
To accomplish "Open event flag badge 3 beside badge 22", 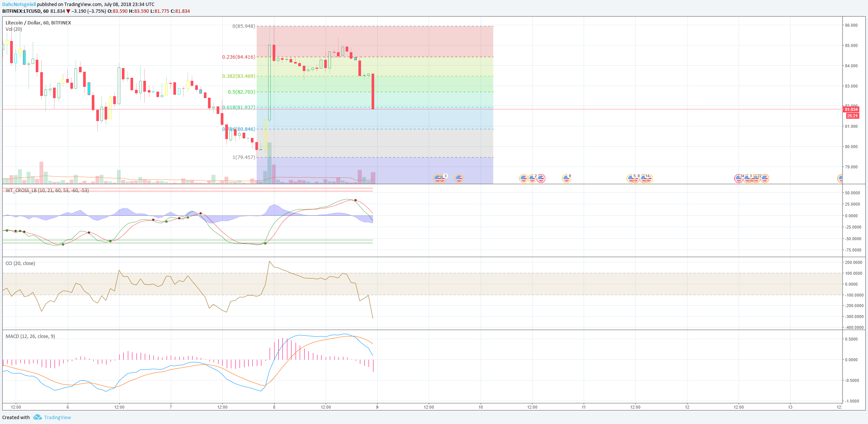I will click(x=748, y=179).
